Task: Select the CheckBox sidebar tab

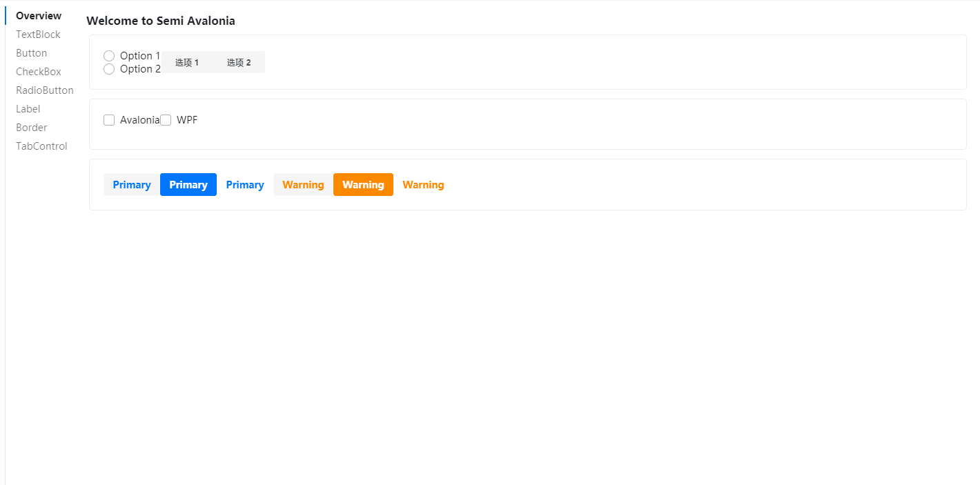Action: pyautogui.click(x=39, y=72)
